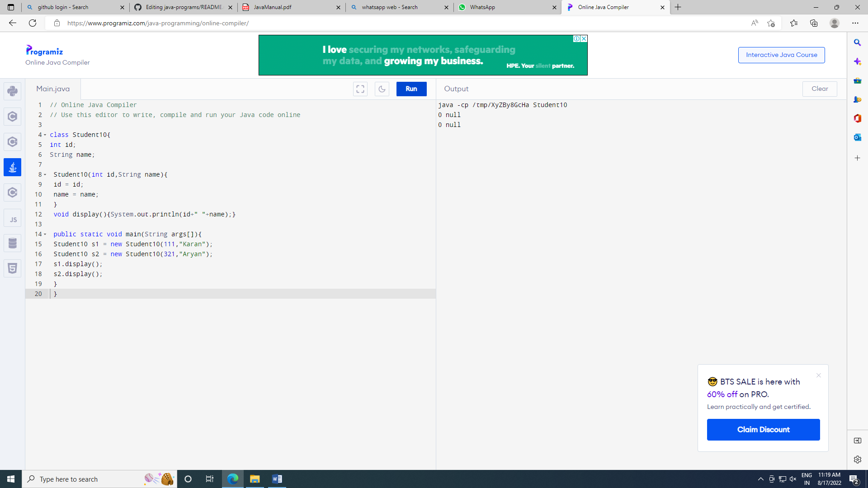Dismiss the BTS SALE popup
Screen dimensions: 868x488
tap(818, 375)
